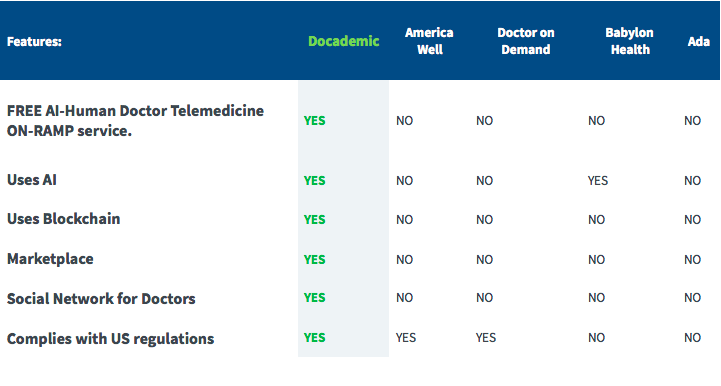Click America Well's YES for US regulations
The height and width of the screenshot is (386, 721).
pyautogui.click(x=406, y=338)
